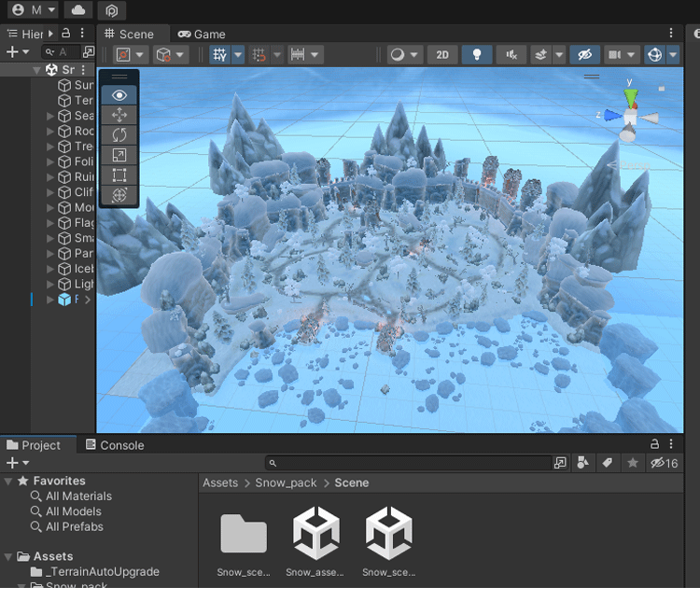
Task: Click Snow_pack in the breadcrumb path
Action: 287,482
